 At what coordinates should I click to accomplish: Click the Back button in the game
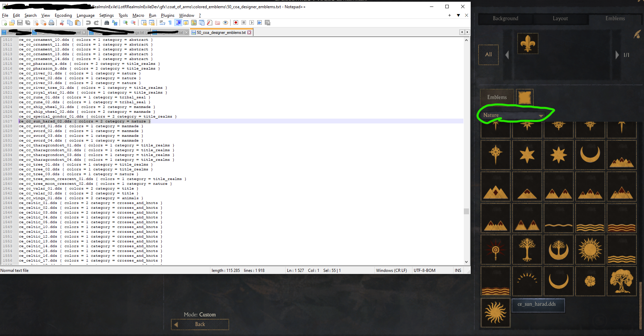[200, 324]
